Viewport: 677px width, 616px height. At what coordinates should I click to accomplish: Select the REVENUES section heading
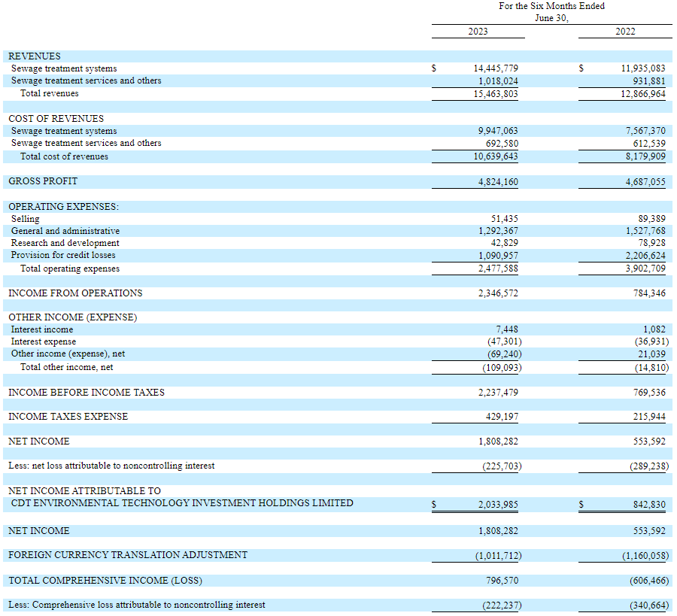point(35,56)
